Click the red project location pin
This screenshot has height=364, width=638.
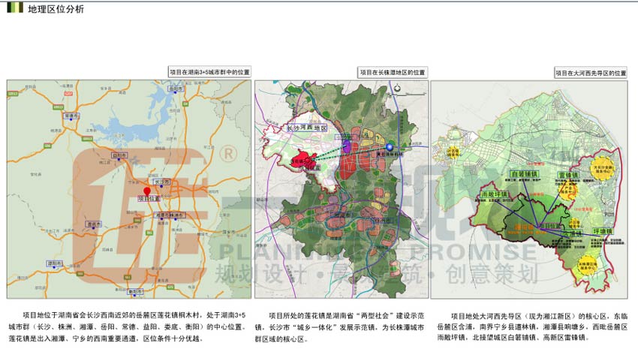pos(146,191)
